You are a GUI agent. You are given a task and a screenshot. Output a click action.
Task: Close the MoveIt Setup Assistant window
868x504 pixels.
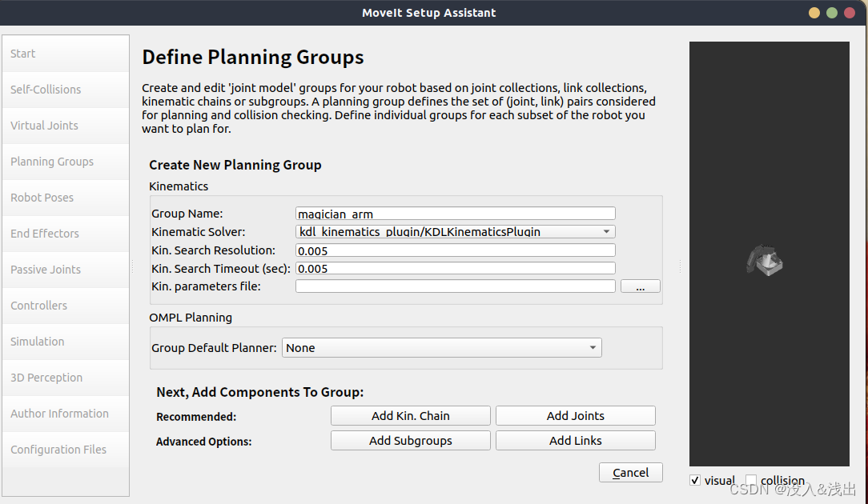click(850, 13)
